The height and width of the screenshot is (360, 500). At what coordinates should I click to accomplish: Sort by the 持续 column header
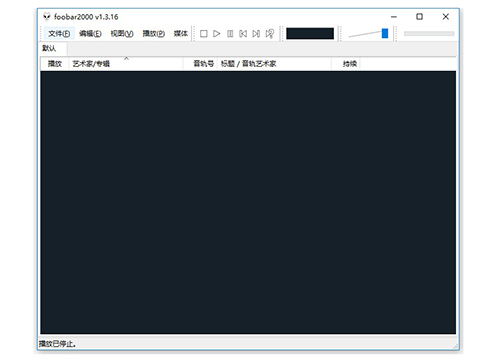[x=346, y=64]
